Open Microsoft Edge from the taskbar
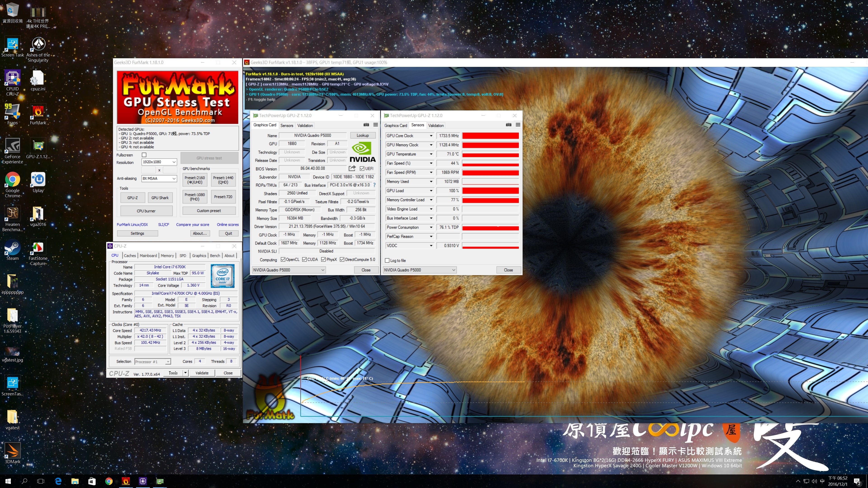The image size is (868, 488). click(x=58, y=481)
